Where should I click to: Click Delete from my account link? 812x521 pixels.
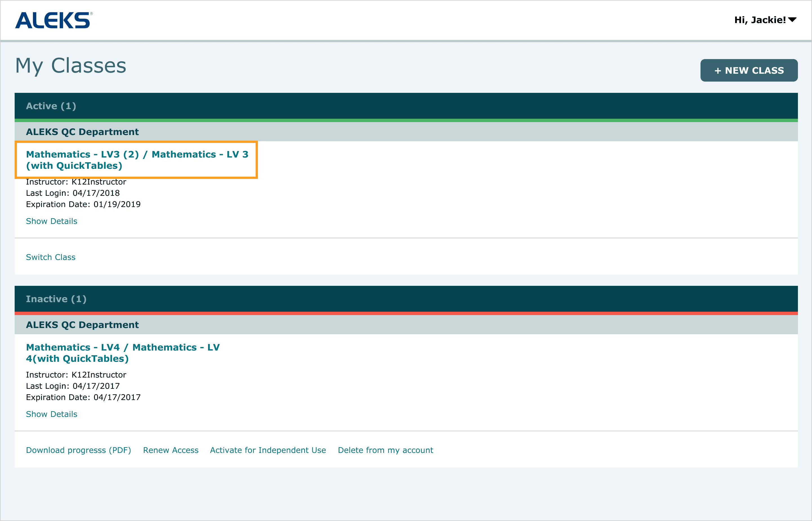pyautogui.click(x=385, y=450)
